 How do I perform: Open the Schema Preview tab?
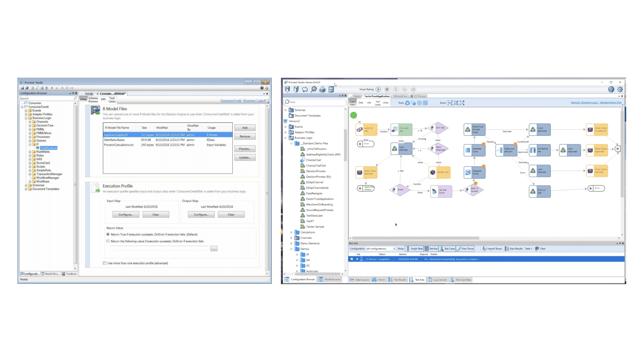(93, 100)
